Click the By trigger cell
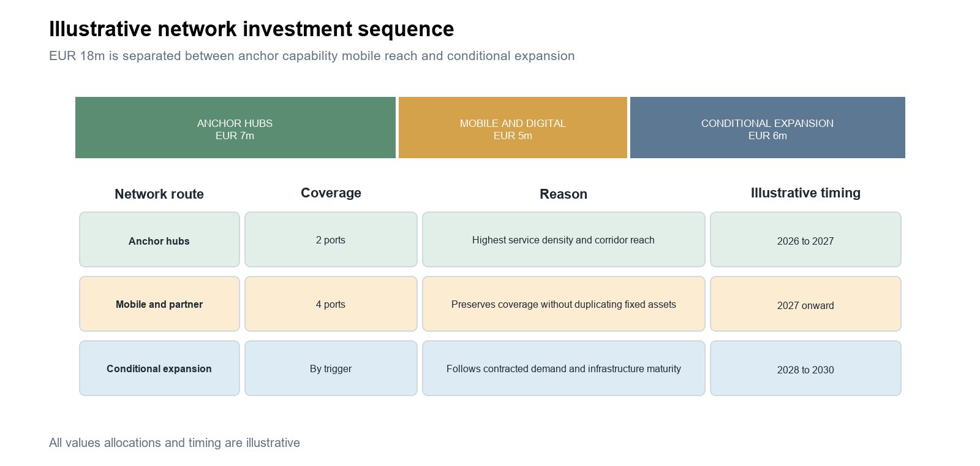The image size is (980, 466). point(331,369)
